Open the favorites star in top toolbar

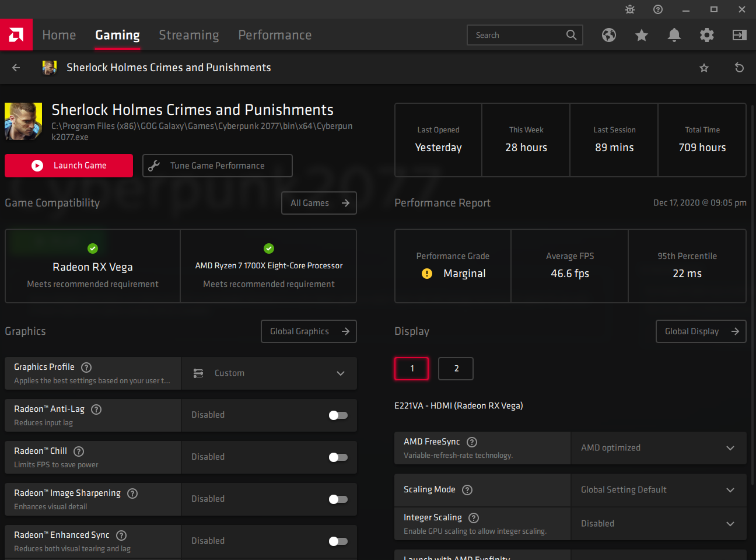click(642, 35)
